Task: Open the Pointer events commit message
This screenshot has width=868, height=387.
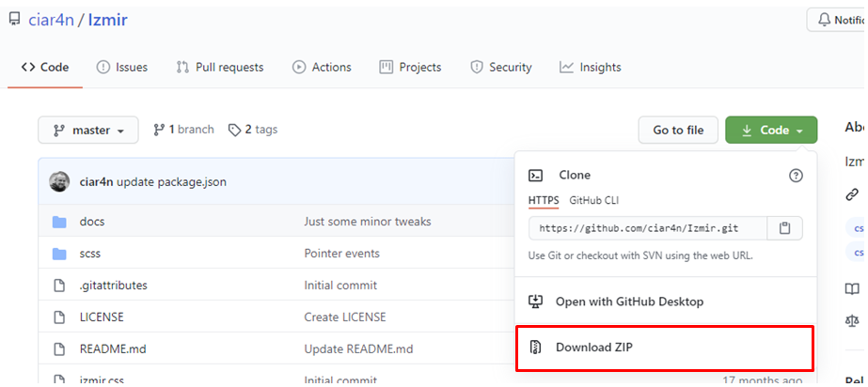Action: [342, 254]
